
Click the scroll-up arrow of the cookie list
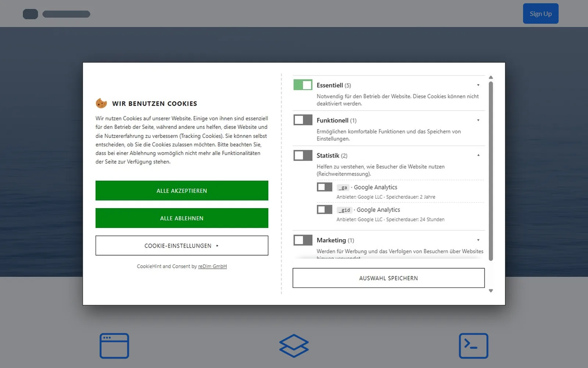point(491,77)
